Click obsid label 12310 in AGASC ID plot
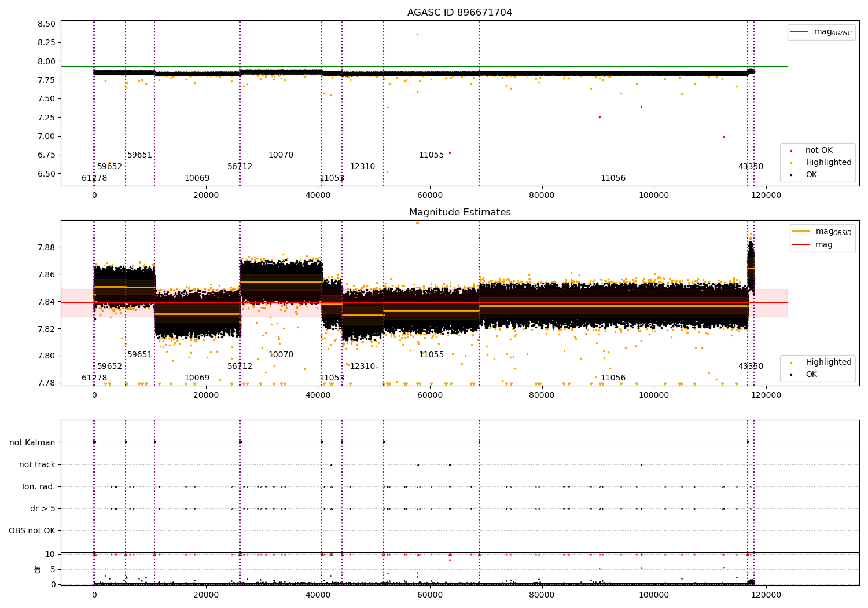This screenshot has width=868, height=608. pos(363,167)
